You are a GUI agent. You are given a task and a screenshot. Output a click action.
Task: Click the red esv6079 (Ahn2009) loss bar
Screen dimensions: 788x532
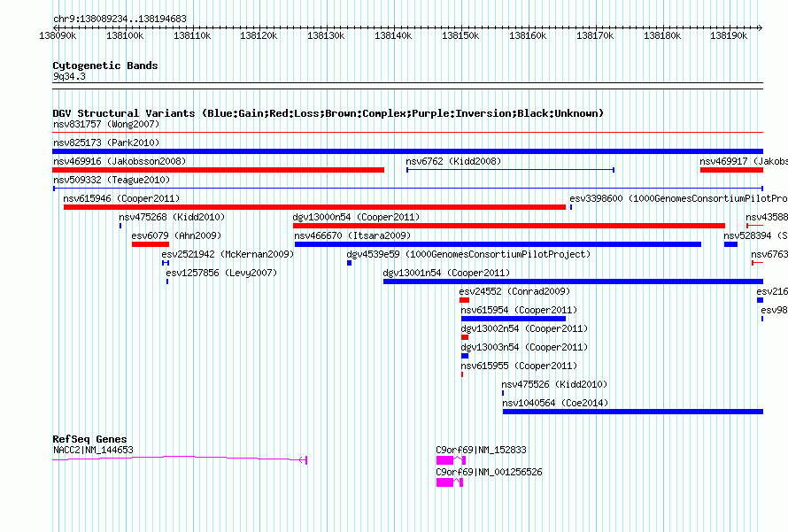pyautogui.click(x=151, y=244)
